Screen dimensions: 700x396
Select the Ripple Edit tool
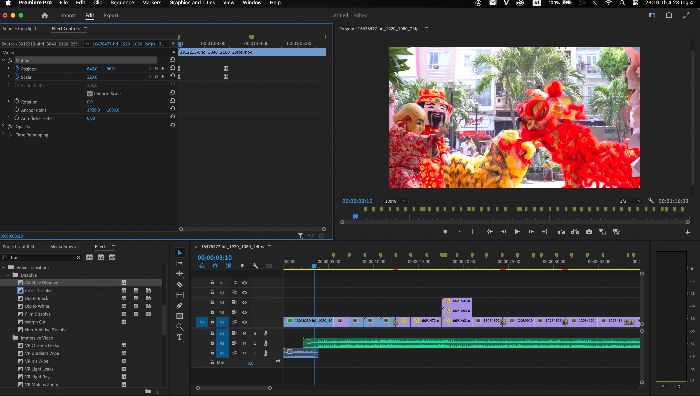(x=179, y=274)
